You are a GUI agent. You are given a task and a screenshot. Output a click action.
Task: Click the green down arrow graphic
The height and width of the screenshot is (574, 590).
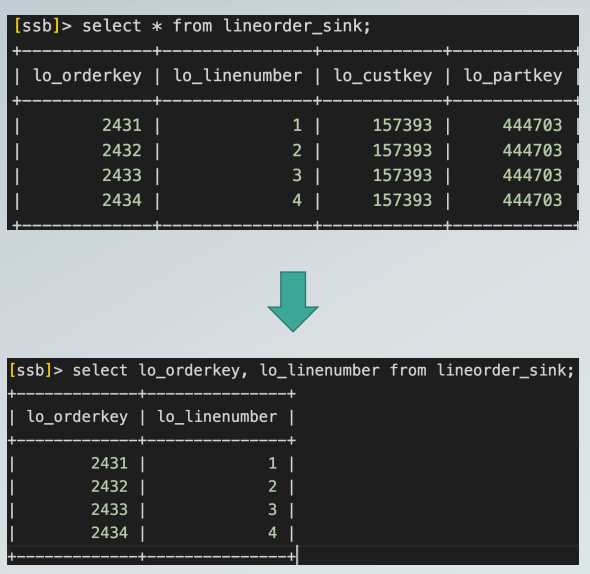[293, 301]
